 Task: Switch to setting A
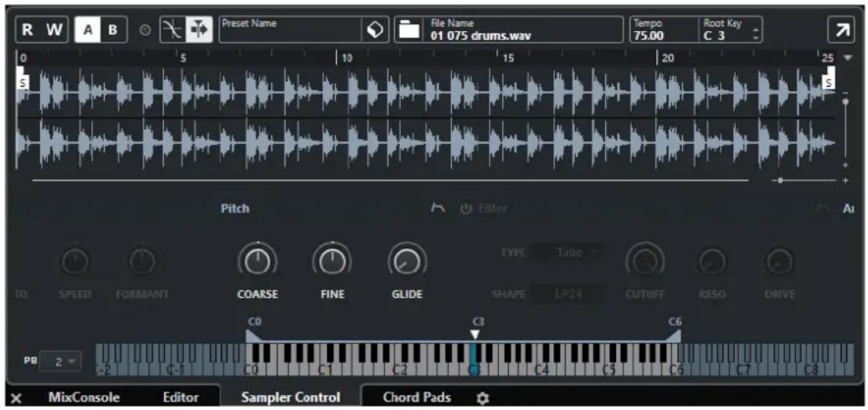click(x=87, y=30)
